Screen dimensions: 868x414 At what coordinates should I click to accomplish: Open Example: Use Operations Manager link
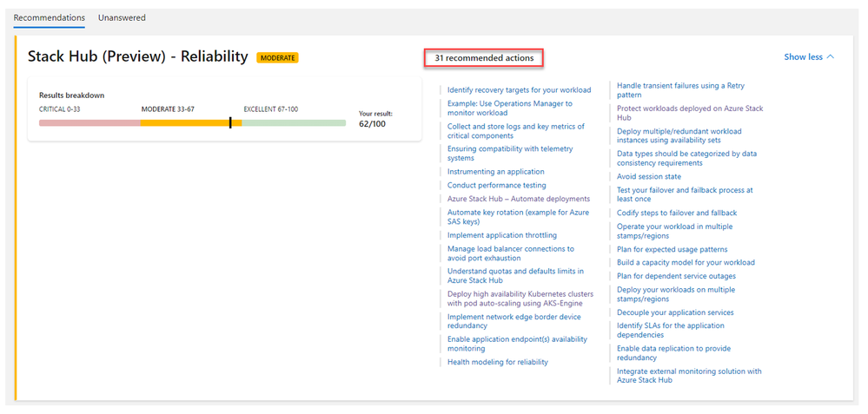pos(510,108)
